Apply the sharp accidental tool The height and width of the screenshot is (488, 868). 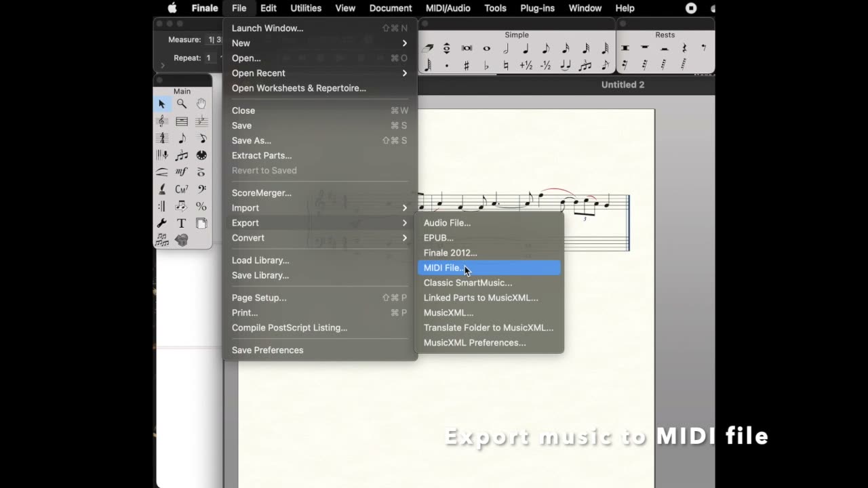[x=467, y=66]
